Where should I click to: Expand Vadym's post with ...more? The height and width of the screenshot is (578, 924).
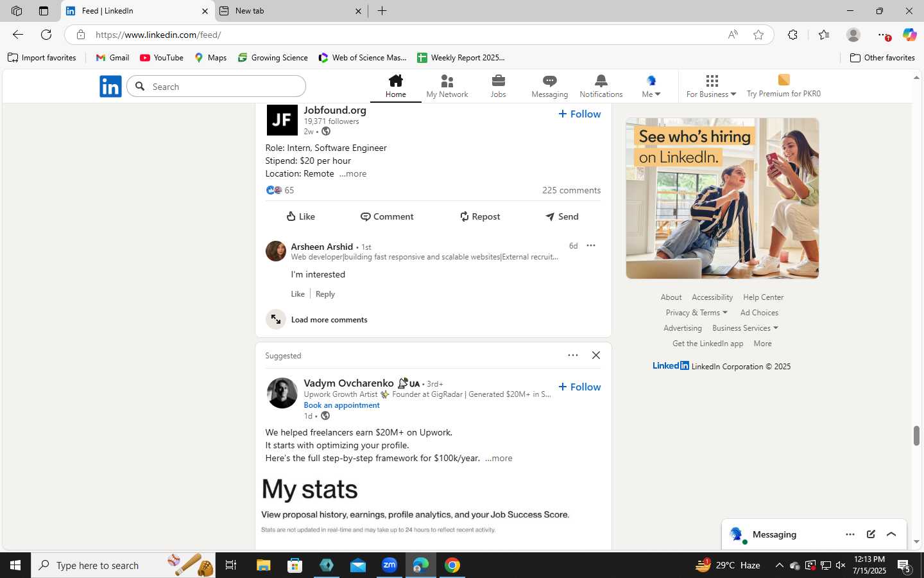[499, 458]
